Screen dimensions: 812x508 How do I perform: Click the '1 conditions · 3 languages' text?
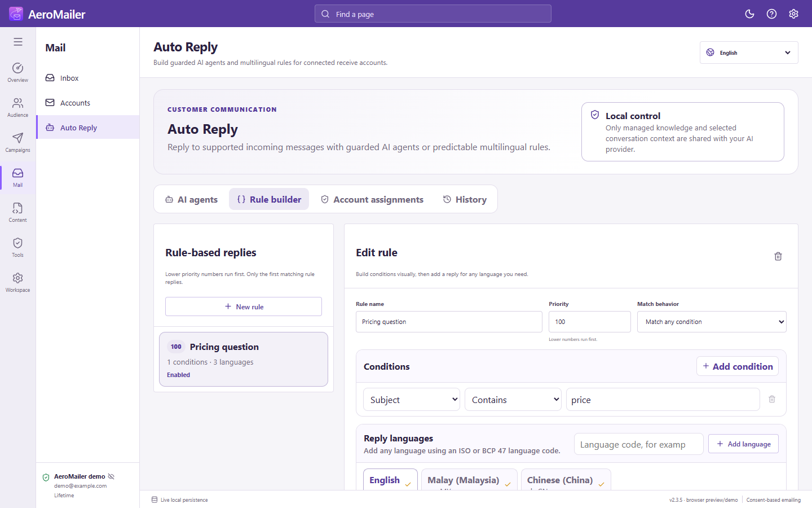click(210, 362)
